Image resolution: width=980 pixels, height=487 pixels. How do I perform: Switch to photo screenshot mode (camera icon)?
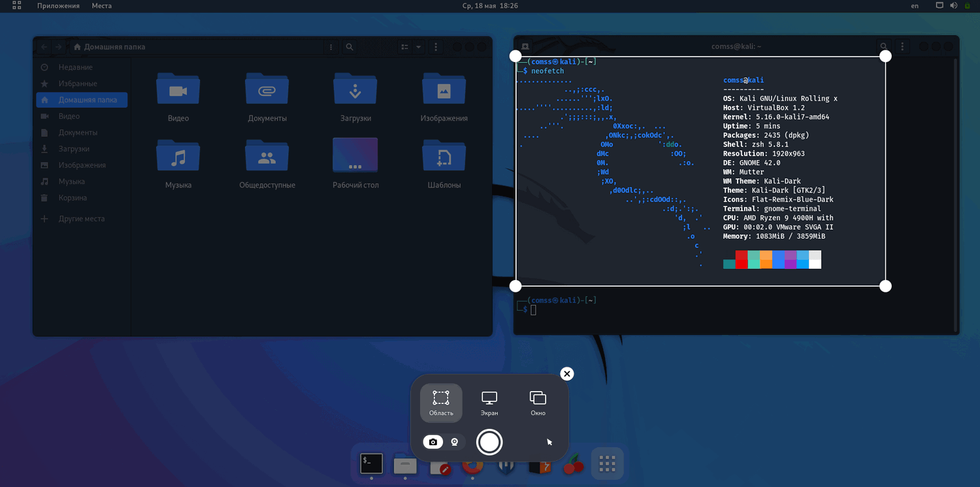(433, 442)
